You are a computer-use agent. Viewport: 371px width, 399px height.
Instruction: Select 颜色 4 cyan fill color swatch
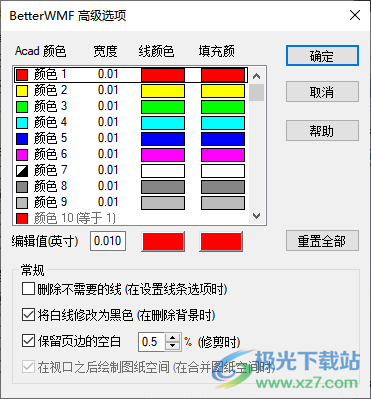click(223, 123)
